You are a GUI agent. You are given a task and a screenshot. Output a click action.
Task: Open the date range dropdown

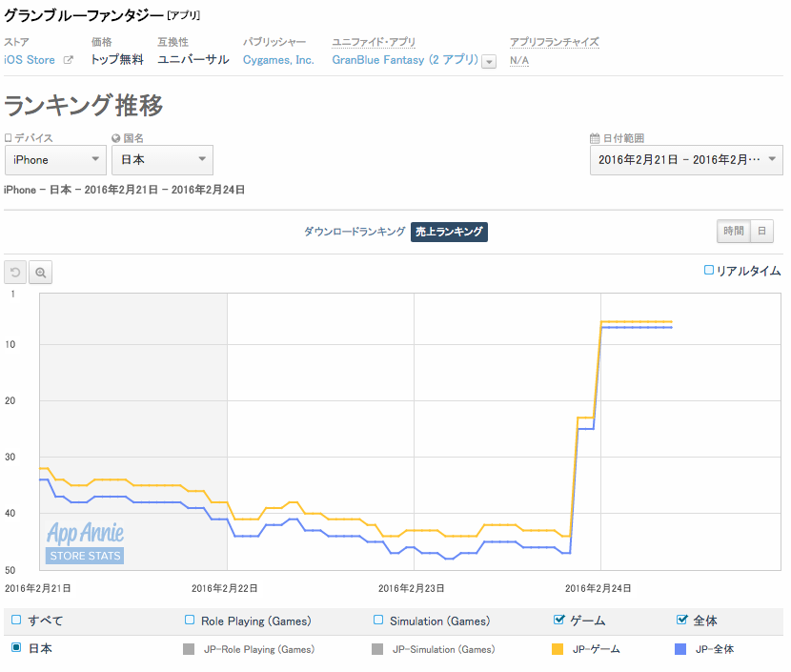tap(686, 160)
